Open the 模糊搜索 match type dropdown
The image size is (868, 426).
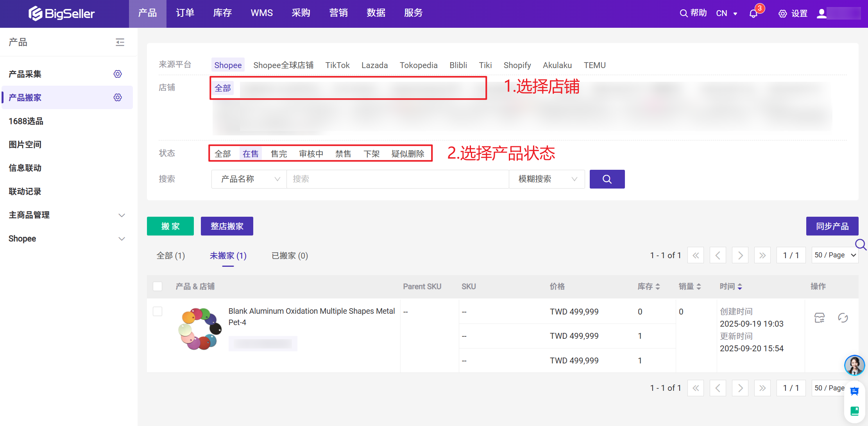point(547,179)
